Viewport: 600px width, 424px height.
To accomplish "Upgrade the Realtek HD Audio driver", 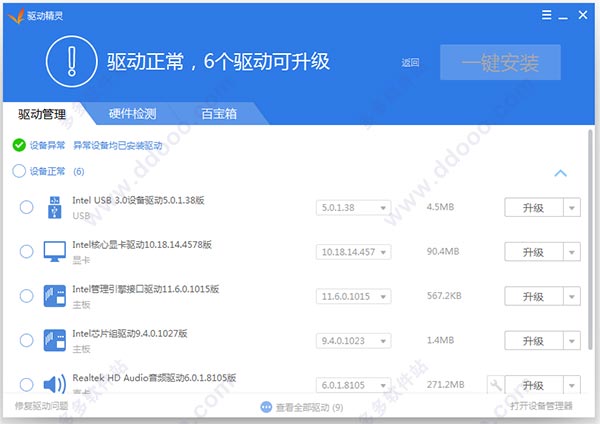I will click(534, 385).
